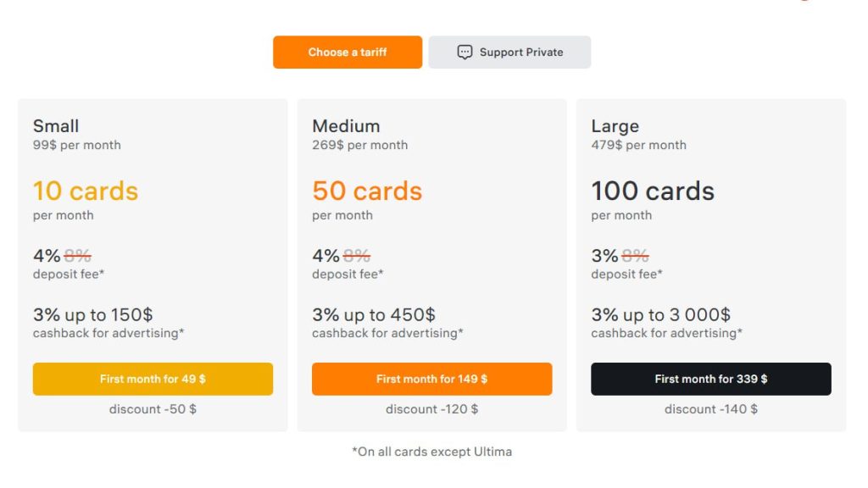Select Small plan: First month for 49 $
Viewport: 868px width, 488px height.
[153, 379]
